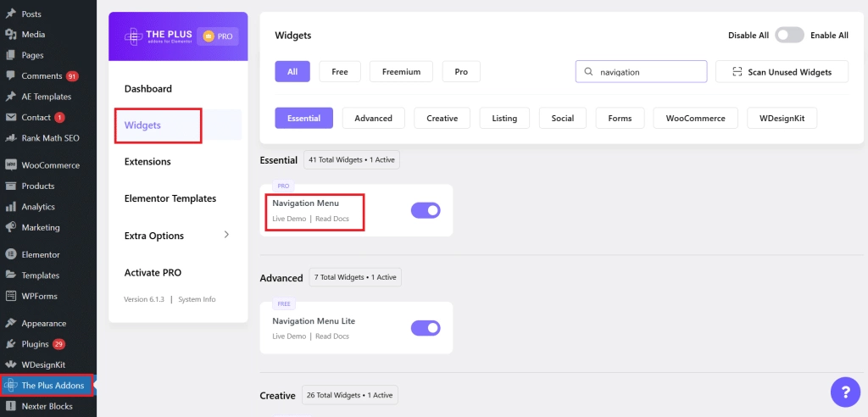The image size is (868, 417).
Task: Switch to the WooCommerce category tab
Action: (697, 118)
